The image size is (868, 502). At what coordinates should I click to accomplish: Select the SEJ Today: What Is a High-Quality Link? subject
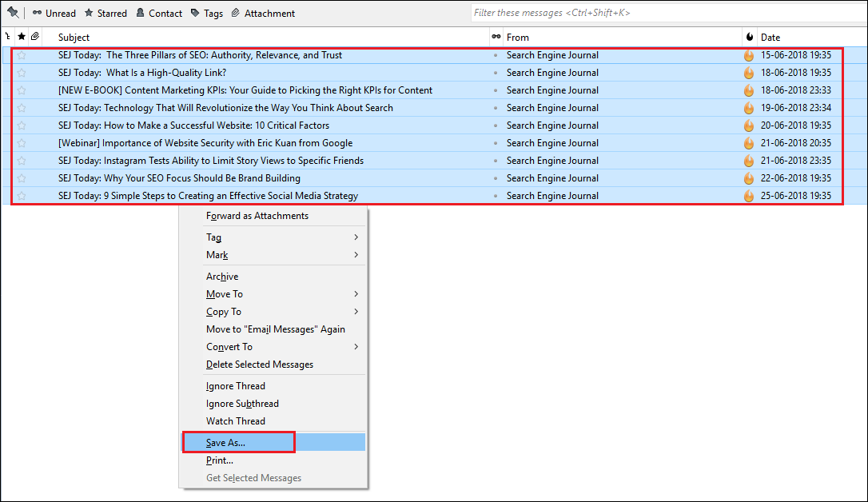tap(142, 73)
